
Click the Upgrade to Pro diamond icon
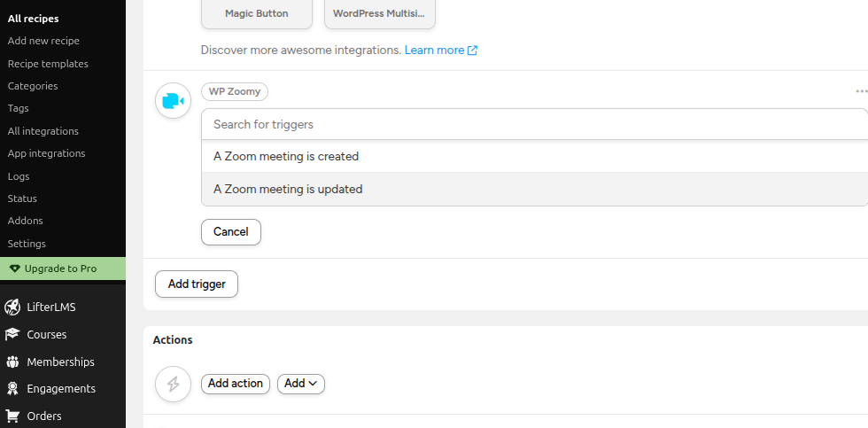[15, 268]
